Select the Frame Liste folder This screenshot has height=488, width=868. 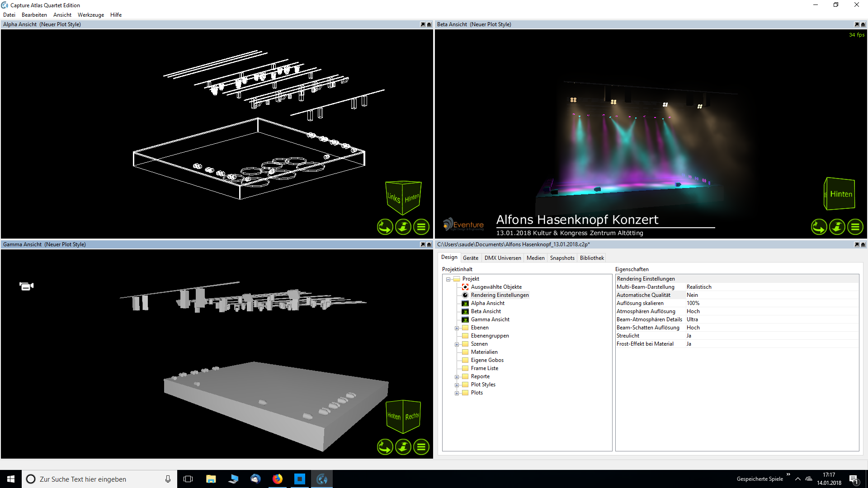pos(484,368)
